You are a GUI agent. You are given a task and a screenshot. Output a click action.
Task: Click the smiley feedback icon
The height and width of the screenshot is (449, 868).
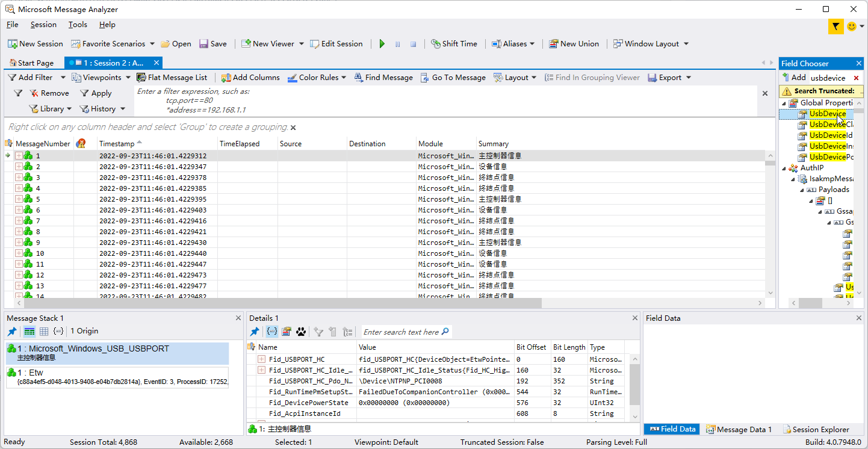(852, 26)
